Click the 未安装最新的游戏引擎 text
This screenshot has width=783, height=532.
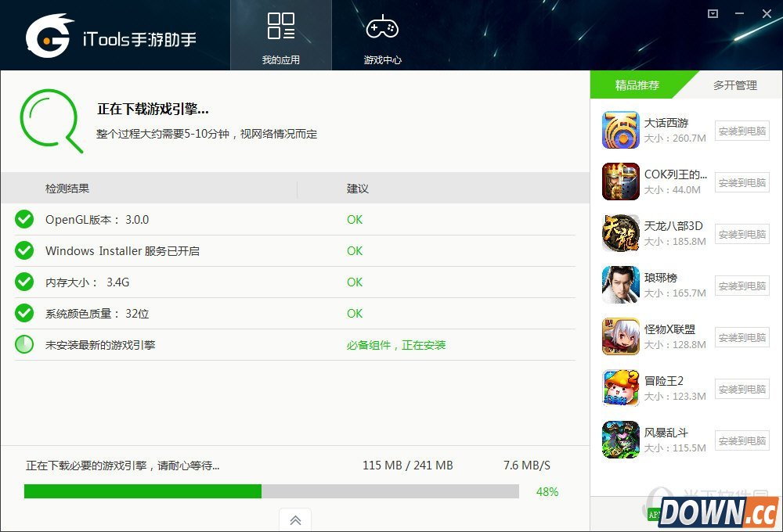tap(100, 345)
